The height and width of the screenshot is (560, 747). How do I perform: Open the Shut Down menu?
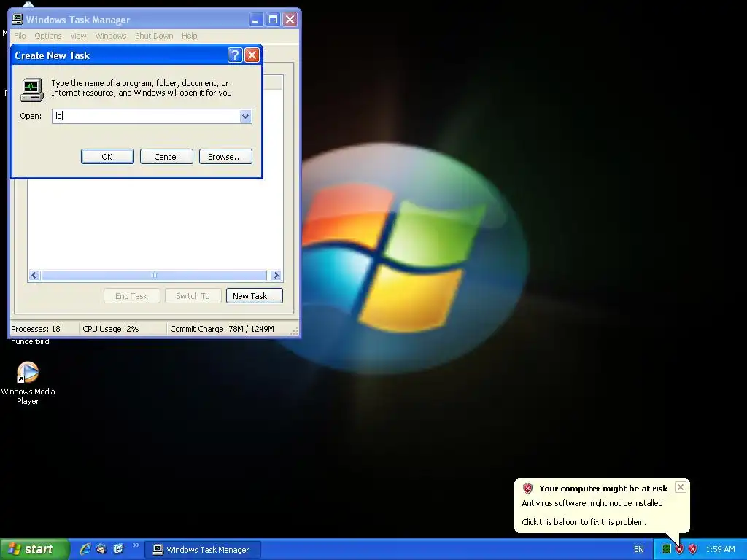click(154, 36)
